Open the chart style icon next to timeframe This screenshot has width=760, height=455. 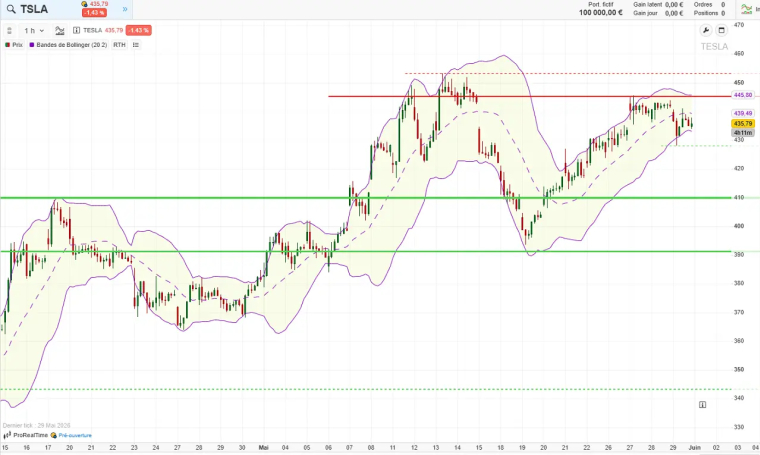tap(60, 31)
